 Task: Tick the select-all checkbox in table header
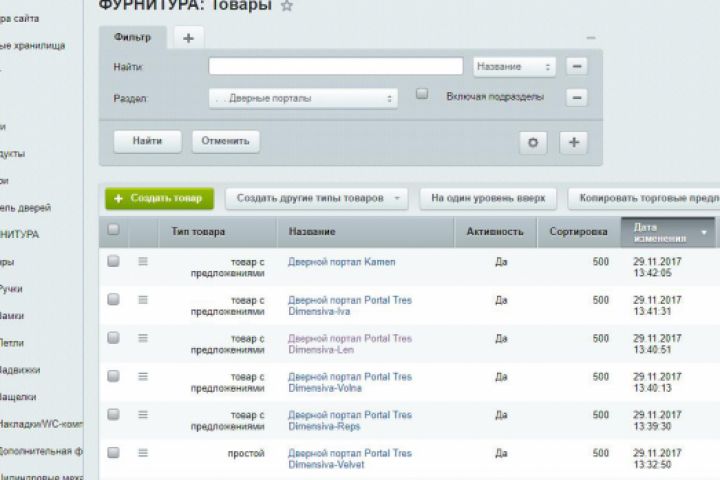point(113,229)
